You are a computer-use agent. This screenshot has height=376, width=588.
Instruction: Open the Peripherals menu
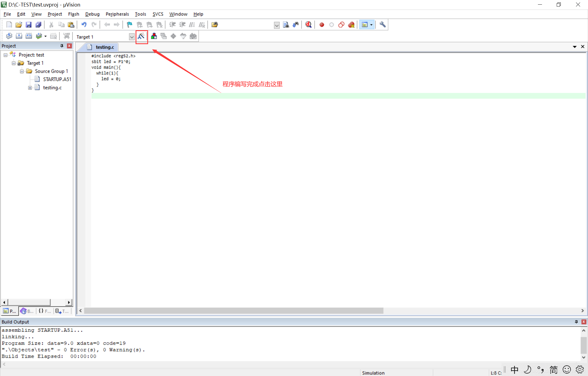(x=117, y=14)
